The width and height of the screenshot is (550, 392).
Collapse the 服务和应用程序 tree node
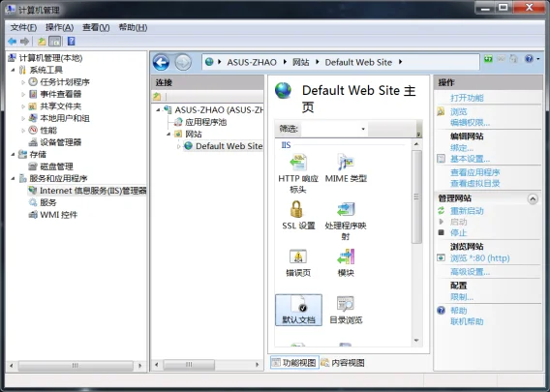coord(13,178)
